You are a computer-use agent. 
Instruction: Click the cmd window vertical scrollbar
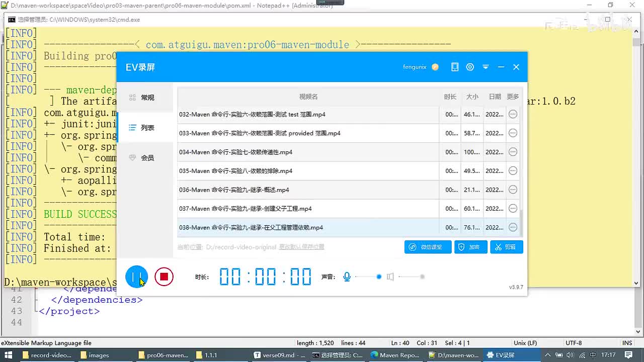tap(636, 156)
